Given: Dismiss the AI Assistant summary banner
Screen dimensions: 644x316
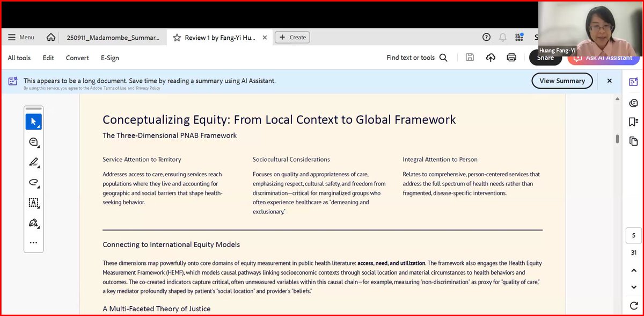Looking at the screenshot, I should [610, 81].
